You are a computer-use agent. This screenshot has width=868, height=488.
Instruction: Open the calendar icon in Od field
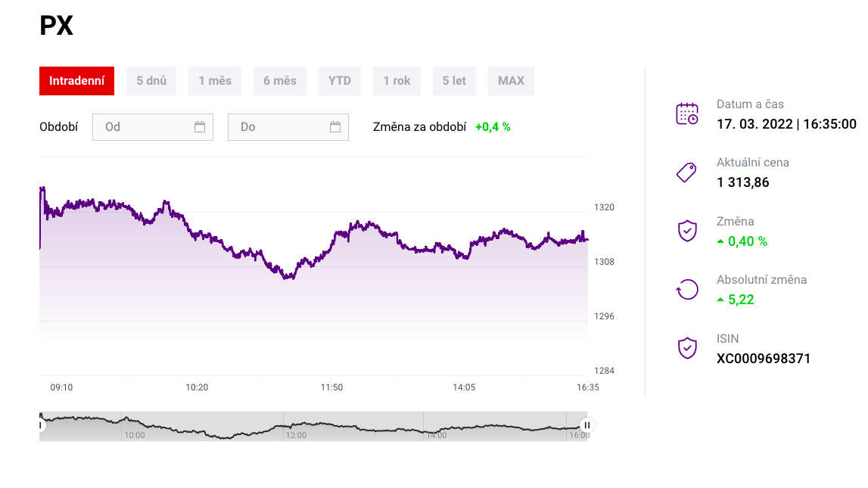(x=200, y=127)
